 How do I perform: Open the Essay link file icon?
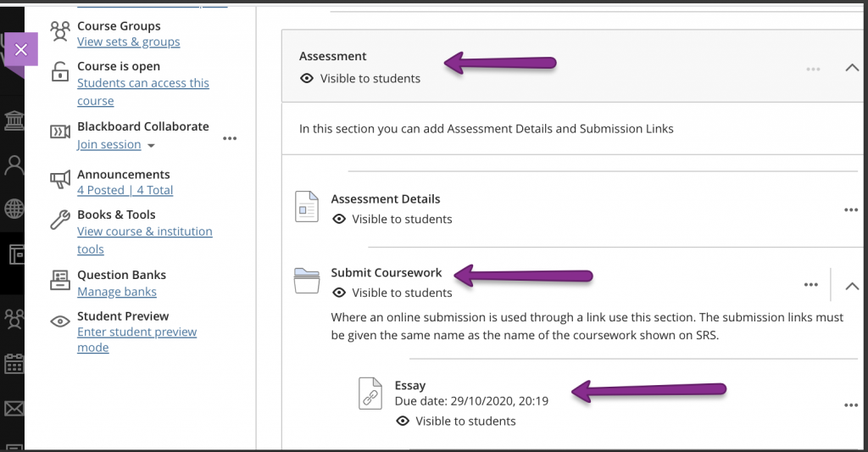(x=370, y=393)
